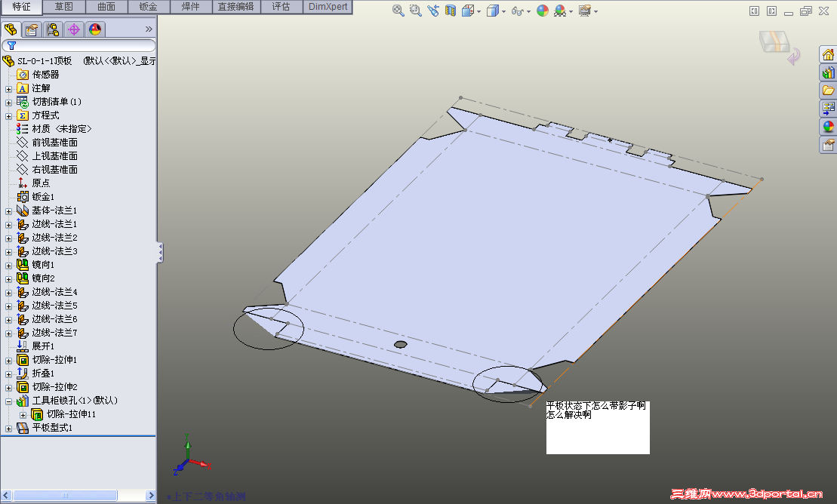The image size is (837, 504).
Task: Switch to the 评估 tab
Action: pos(282,7)
